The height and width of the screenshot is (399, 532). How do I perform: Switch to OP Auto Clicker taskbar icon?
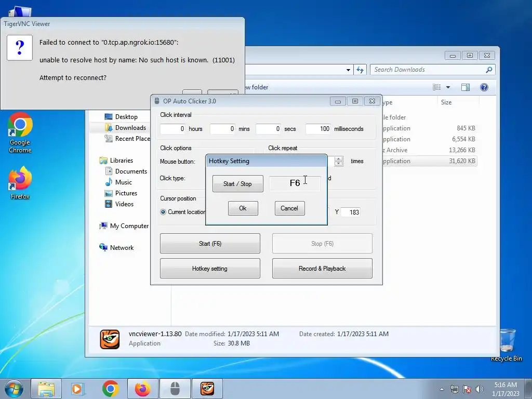pyautogui.click(x=175, y=389)
